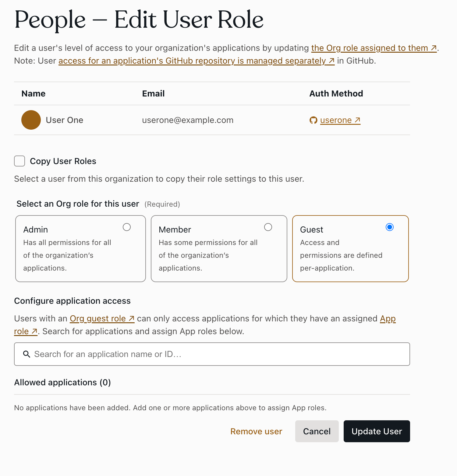
Task: Click the arrow icon after App role link
Action: (34, 331)
